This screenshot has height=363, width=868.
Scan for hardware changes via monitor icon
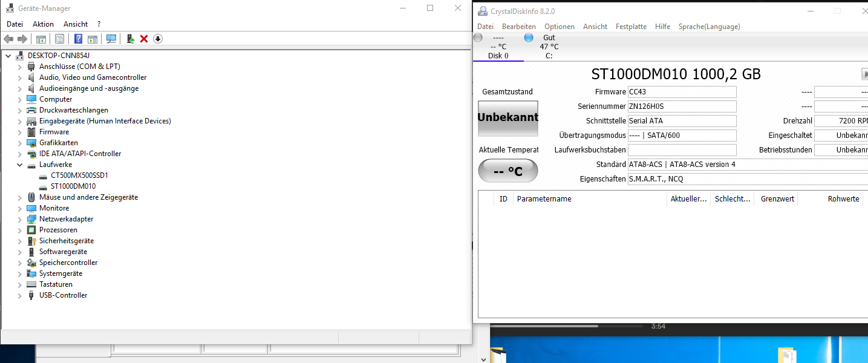click(111, 39)
